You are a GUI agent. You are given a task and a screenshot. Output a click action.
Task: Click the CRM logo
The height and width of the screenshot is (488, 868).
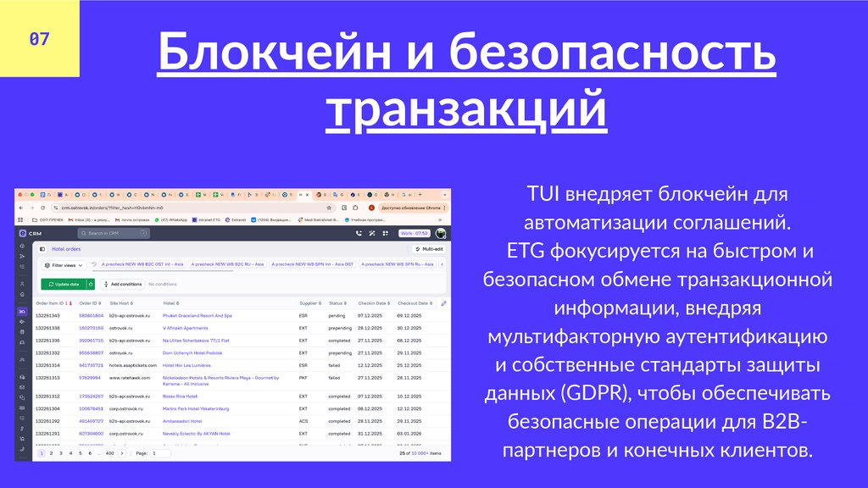click(x=30, y=234)
